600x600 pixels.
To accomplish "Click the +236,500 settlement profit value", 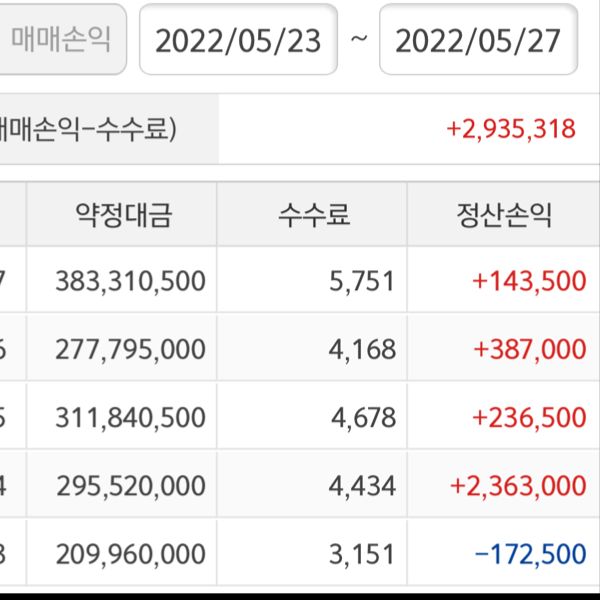I will (x=528, y=417).
